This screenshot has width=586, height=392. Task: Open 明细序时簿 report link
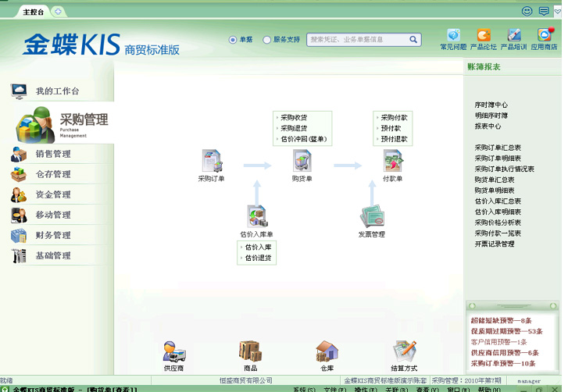click(x=491, y=116)
